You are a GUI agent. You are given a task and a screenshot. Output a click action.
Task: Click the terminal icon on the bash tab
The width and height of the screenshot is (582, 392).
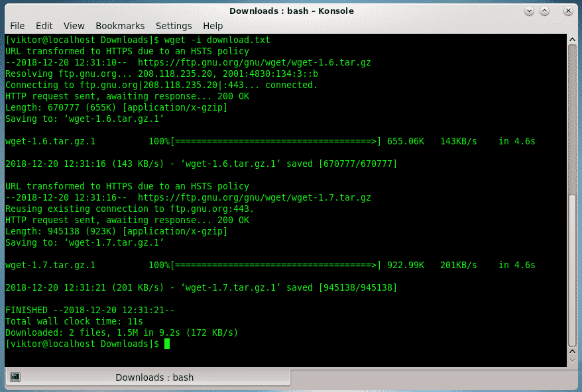[15, 377]
